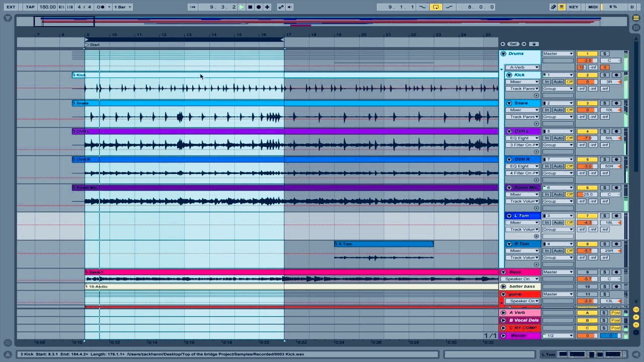This screenshot has height=362, width=644.
Task: Arm the Kick track for recording
Action: 616,74
